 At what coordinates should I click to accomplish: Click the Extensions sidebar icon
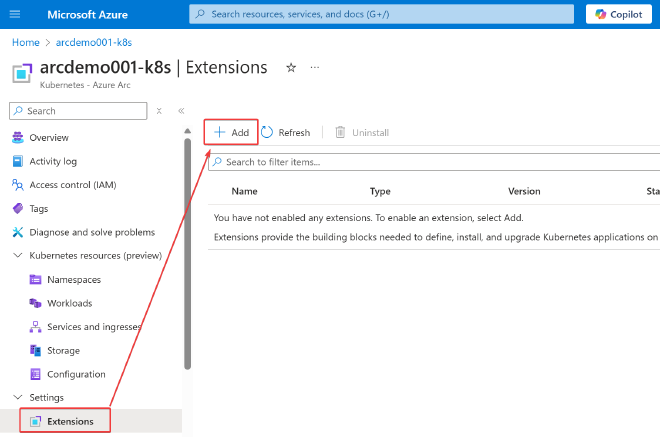point(35,421)
